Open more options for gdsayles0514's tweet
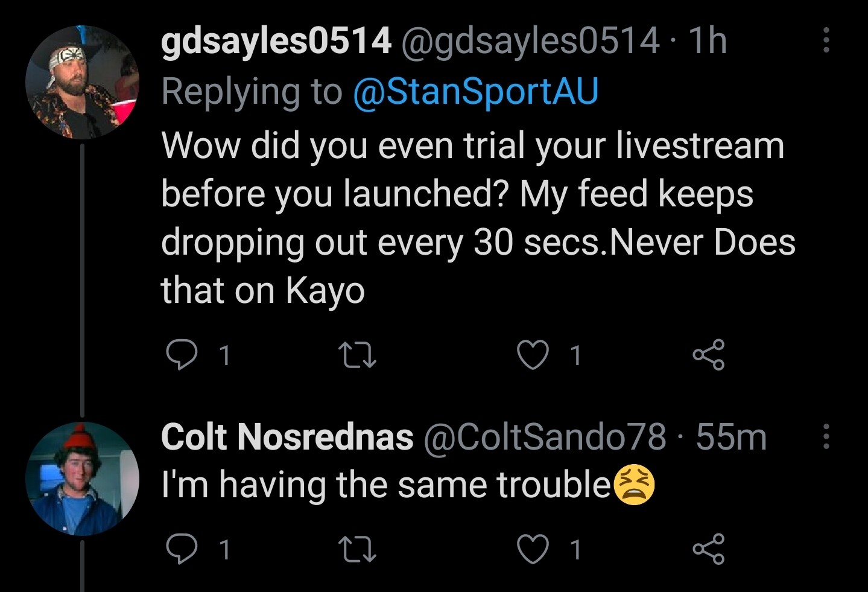868x592 pixels. point(826,40)
